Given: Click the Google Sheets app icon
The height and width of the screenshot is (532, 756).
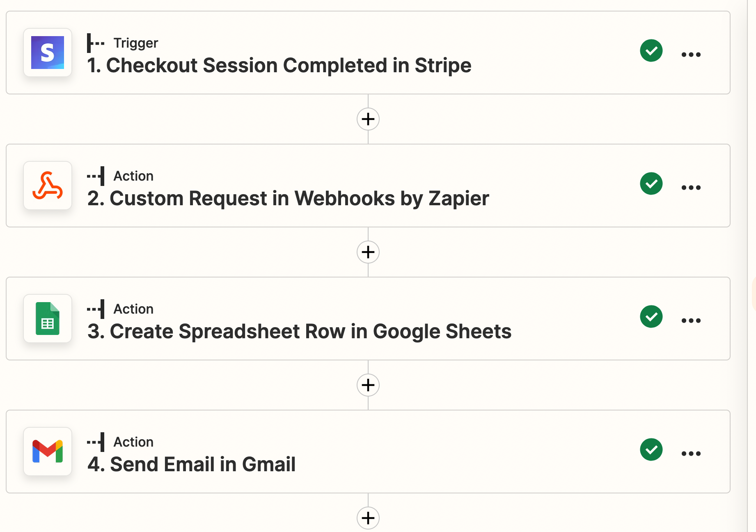Looking at the screenshot, I should pyautogui.click(x=48, y=319).
